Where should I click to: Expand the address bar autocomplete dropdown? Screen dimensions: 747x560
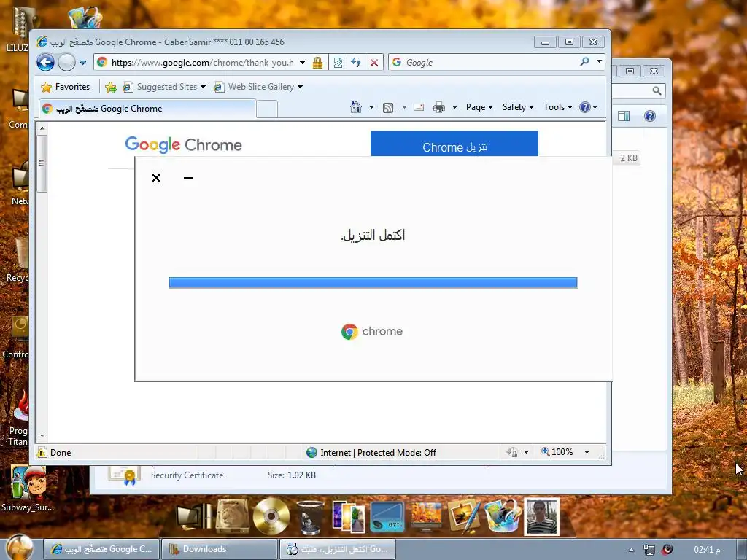(x=303, y=63)
